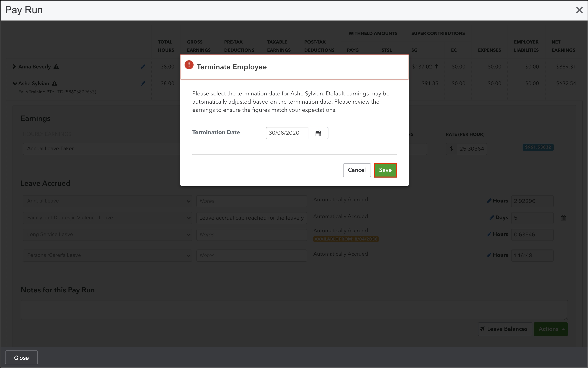Click calendar icon beside Days field
The width and height of the screenshot is (588, 368).
(x=563, y=218)
